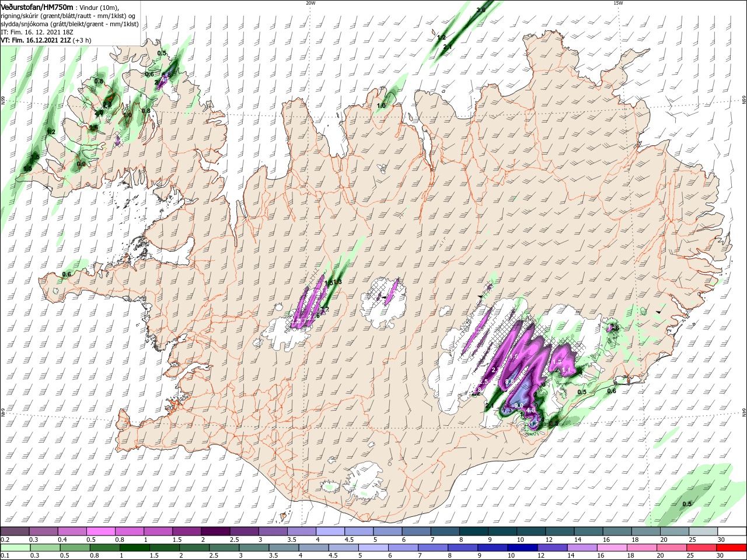Select the pale periwinkle swatch labeled 5 in lower legend
Image resolution: width=747 pixels, height=560 pixels.
pos(373,548)
